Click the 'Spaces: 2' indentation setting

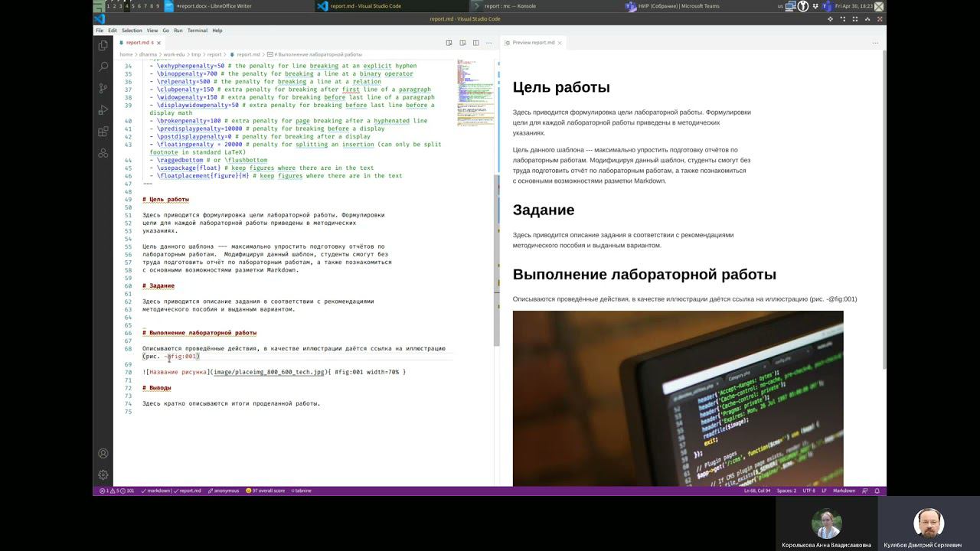point(786,491)
